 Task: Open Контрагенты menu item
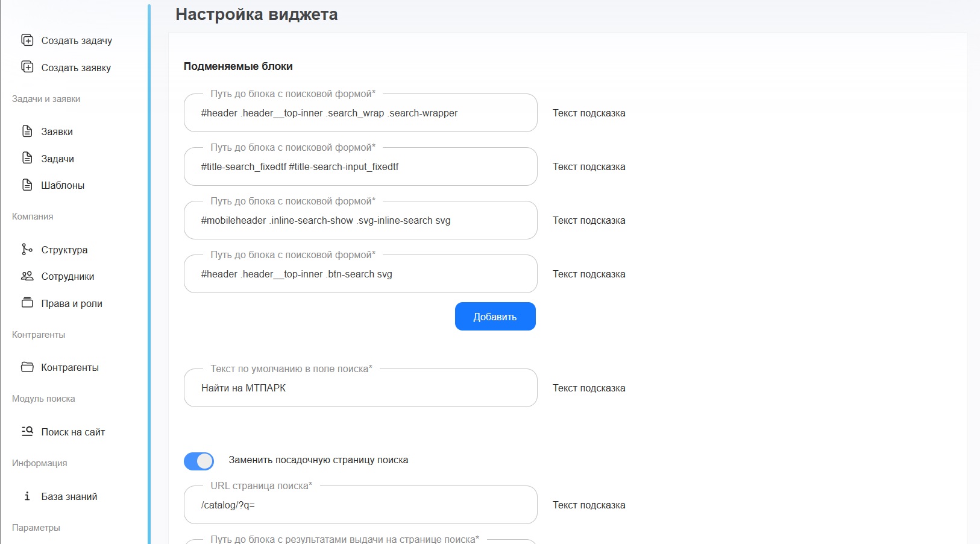click(70, 367)
